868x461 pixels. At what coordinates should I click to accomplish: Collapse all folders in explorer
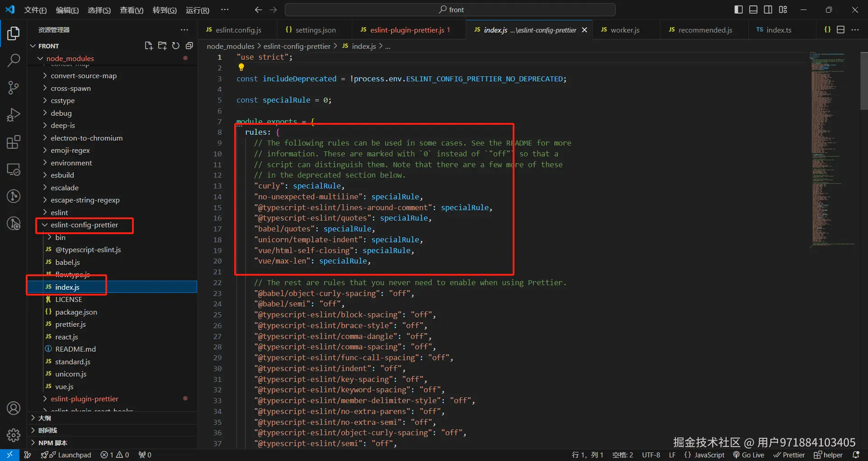coord(189,46)
